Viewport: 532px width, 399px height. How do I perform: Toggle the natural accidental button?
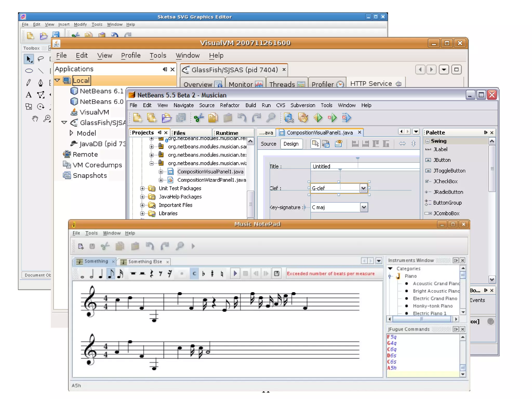pyautogui.click(x=222, y=274)
